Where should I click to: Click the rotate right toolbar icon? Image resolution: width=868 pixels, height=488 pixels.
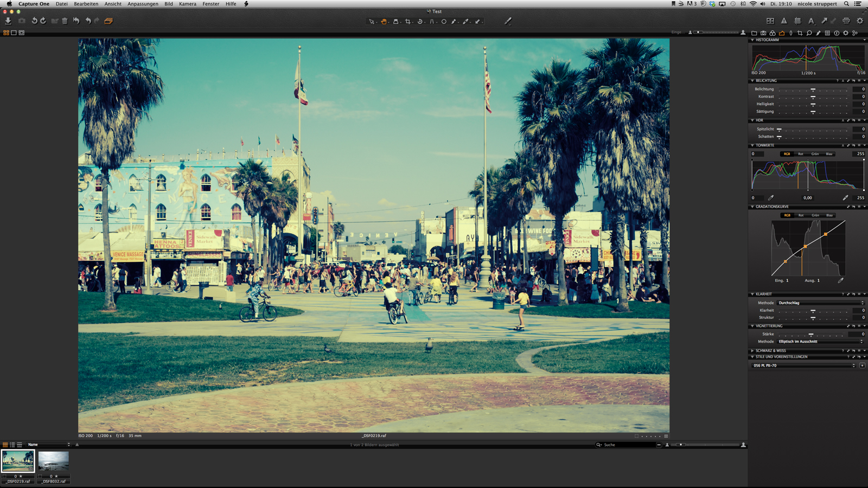click(43, 21)
